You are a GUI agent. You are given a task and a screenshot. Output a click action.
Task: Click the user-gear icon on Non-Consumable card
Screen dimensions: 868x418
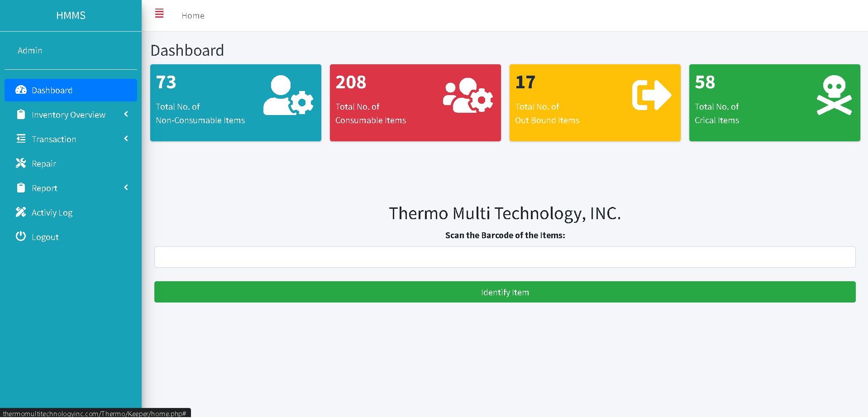tap(288, 95)
